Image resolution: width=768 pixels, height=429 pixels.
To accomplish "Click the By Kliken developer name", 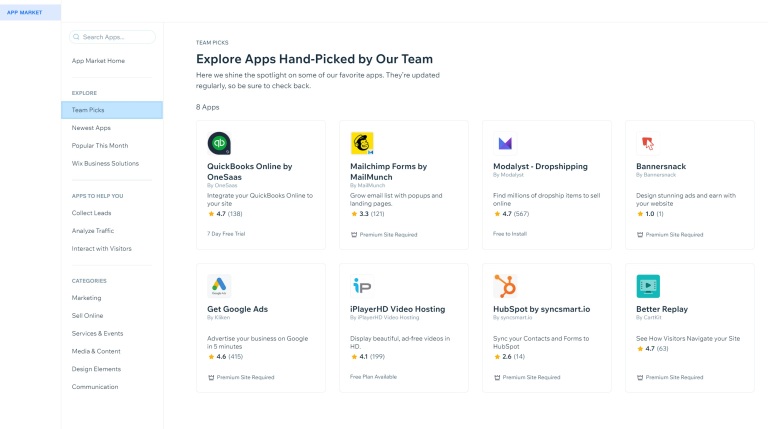I will tap(218, 317).
